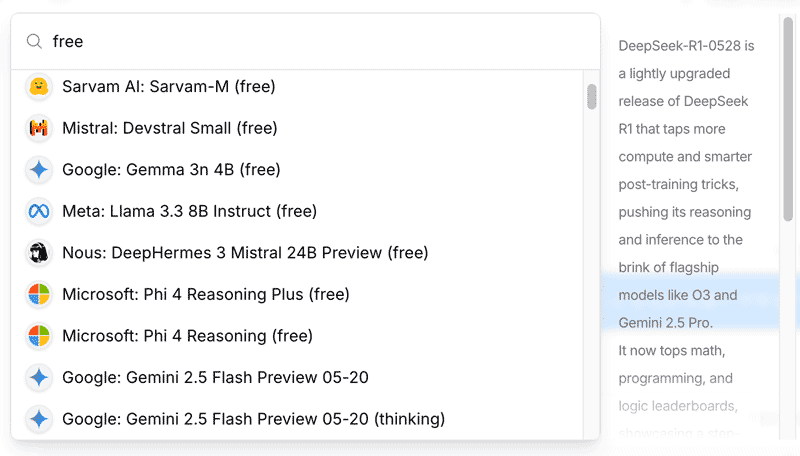Screen dimensions: 800x456
Task: Click the magnifying glass search icon
Action: coord(34,41)
